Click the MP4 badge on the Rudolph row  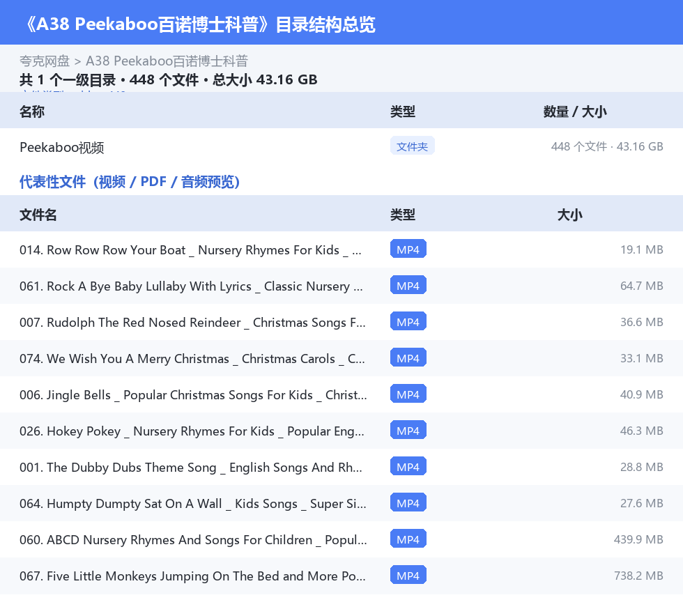click(x=408, y=321)
